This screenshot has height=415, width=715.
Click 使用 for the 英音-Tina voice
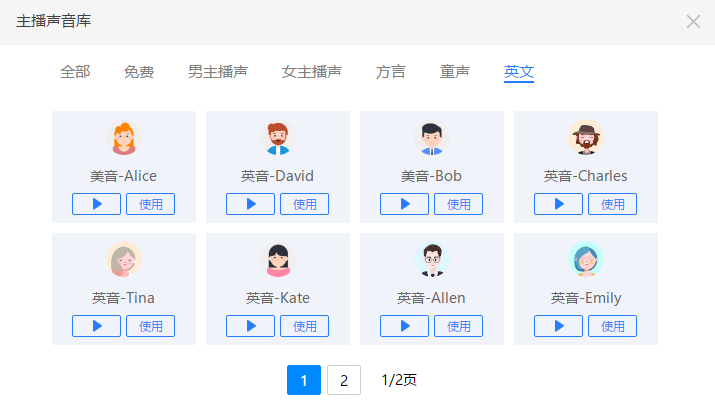click(150, 326)
